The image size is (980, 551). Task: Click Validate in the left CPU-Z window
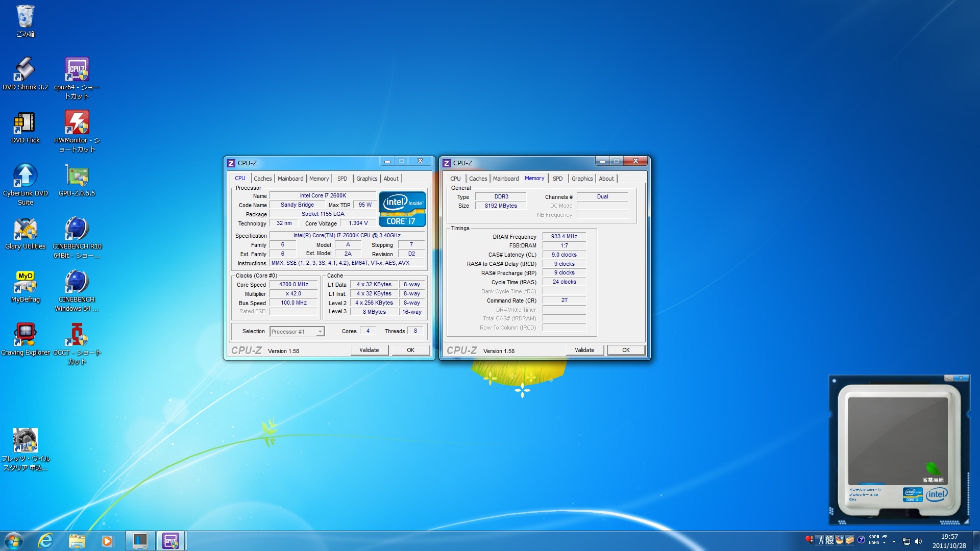click(369, 350)
